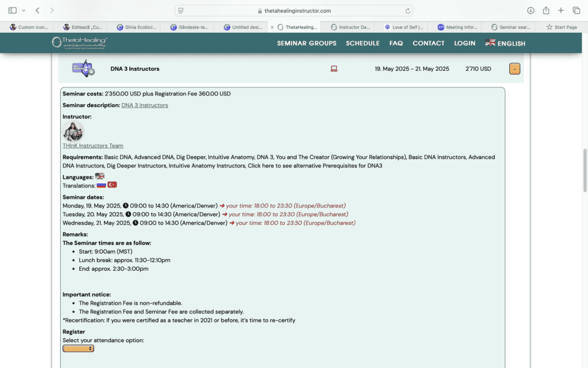Click the English flag next to Languages
The image size is (588, 368).
point(100,176)
